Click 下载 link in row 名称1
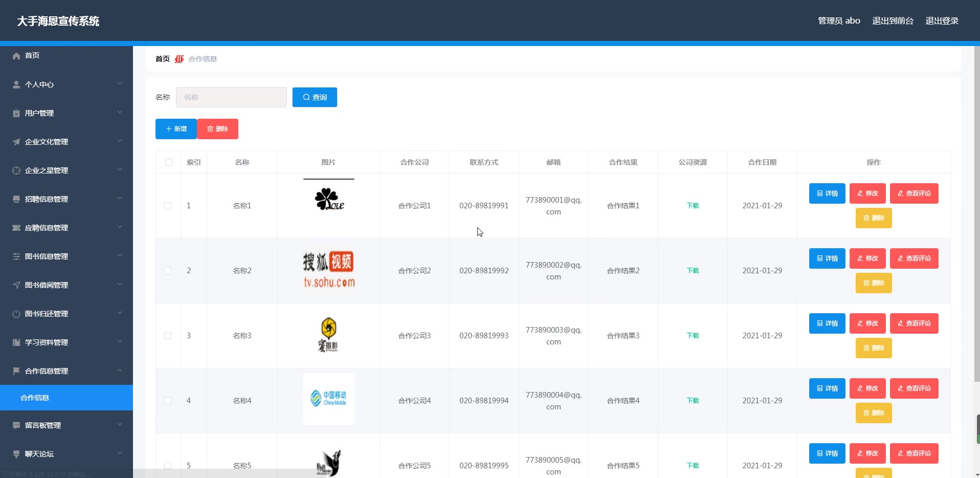 (x=693, y=206)
